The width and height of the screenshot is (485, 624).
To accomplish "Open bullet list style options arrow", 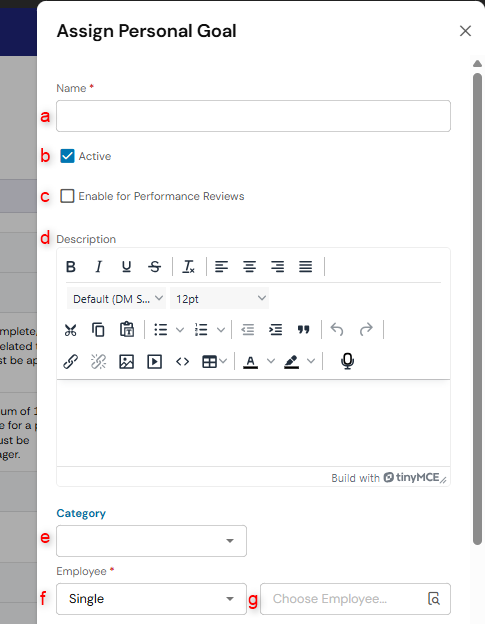I will click(180, 330).
